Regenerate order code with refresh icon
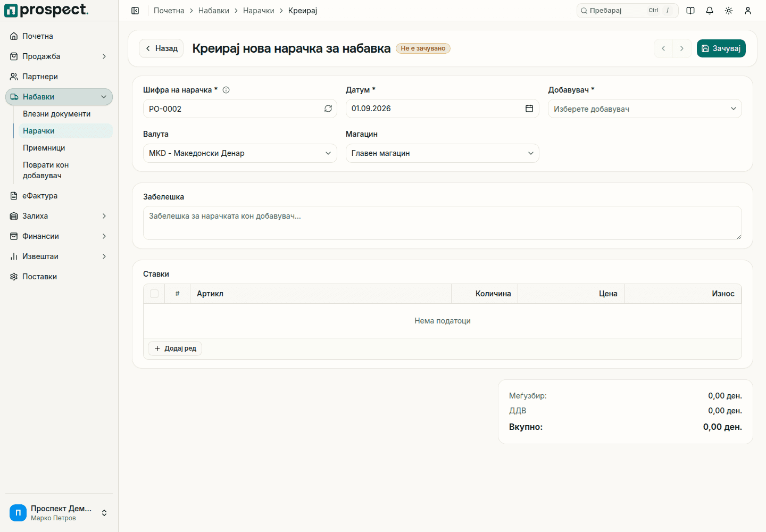The width and height of the screenshot is (766, 532). tap(328, 109)
